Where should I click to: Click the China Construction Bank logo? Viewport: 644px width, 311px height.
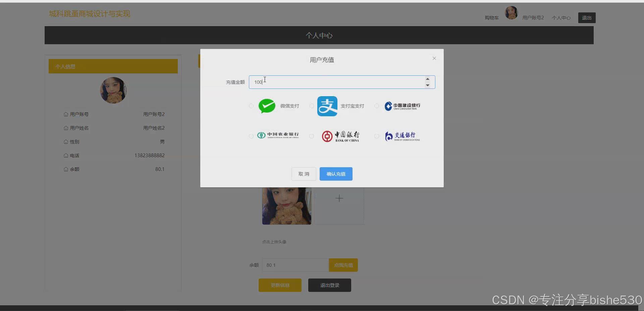click(x=402, y=106)
